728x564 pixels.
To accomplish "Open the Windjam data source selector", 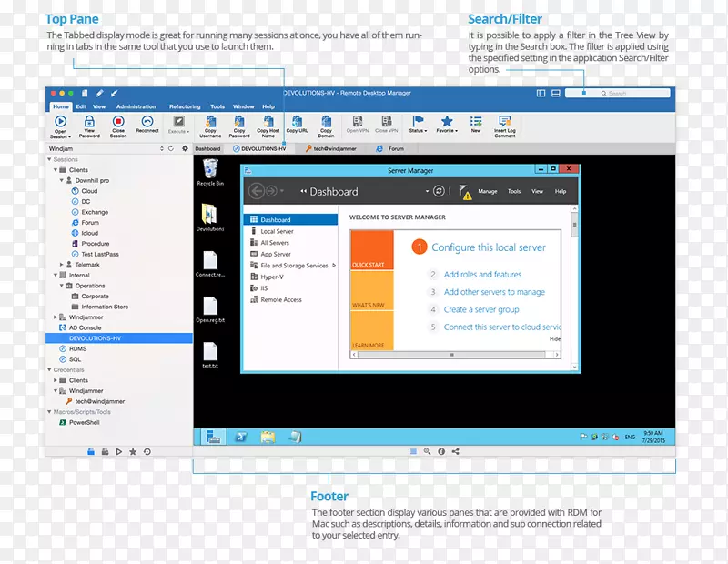I will point(105,148).
